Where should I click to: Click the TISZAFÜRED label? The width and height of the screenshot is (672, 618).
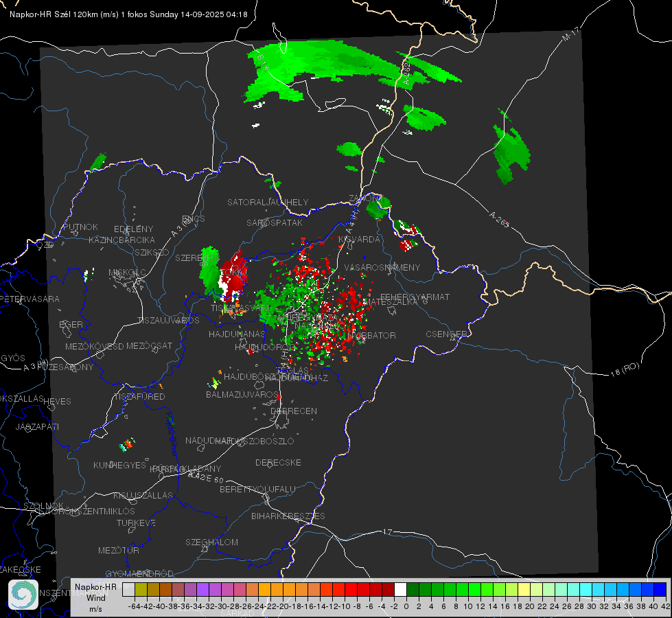coord(139,397)
